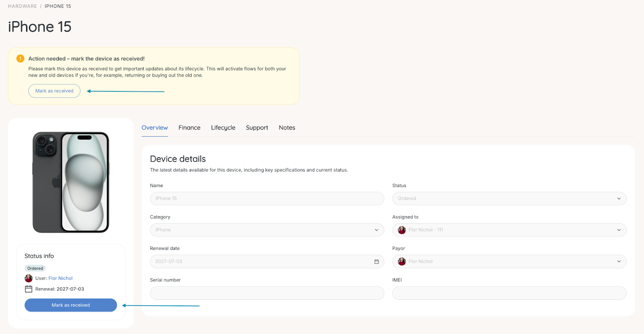
Task: Go to HARDWARE in the breadcrumb
Action: point(23,6)
